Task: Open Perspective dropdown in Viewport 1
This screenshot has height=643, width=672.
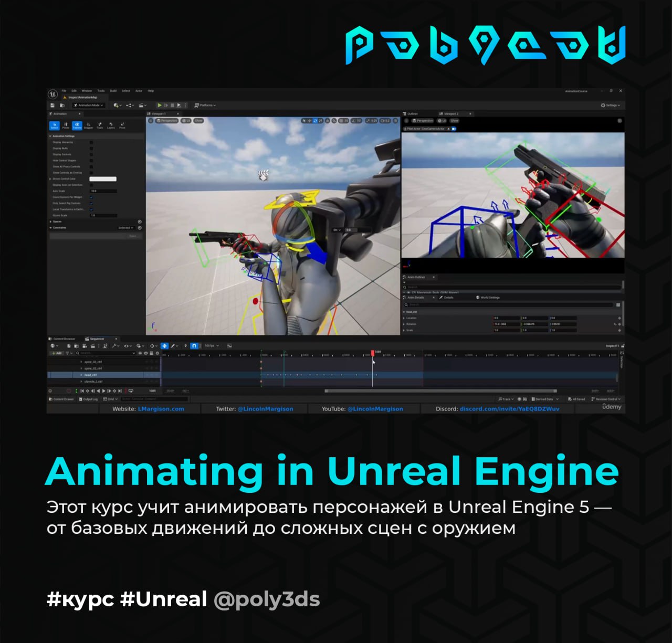Action: [x=167, y=121]
